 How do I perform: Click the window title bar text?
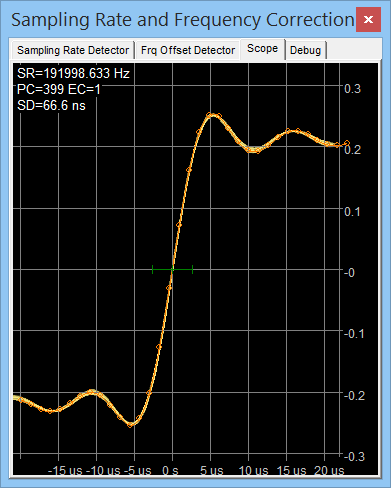click(x=183, y=20)
